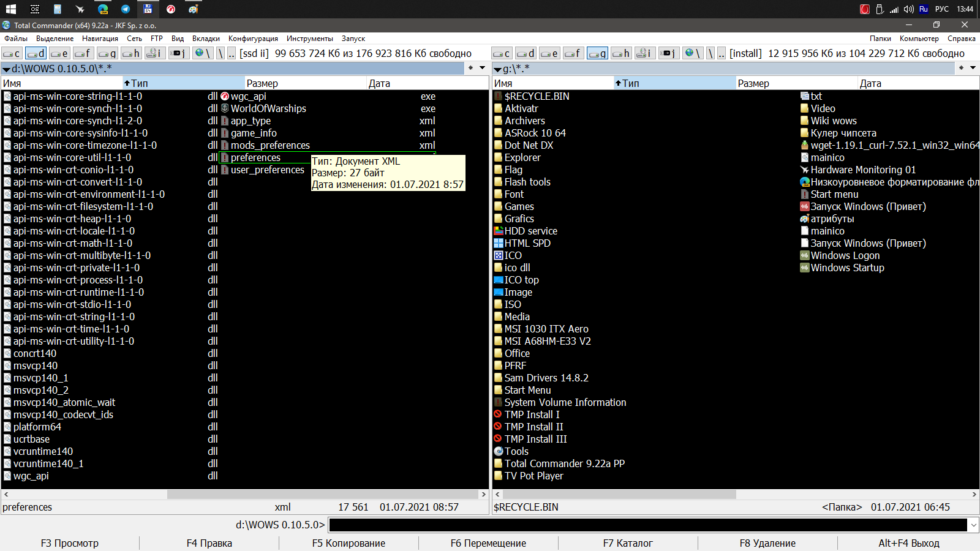Go to root directory in left panel

click(221, 53)
